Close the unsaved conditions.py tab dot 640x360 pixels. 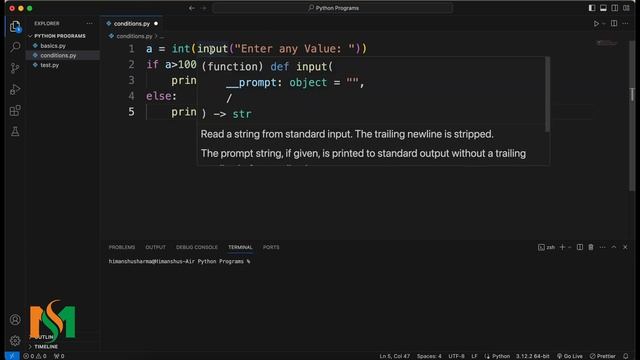156,24
